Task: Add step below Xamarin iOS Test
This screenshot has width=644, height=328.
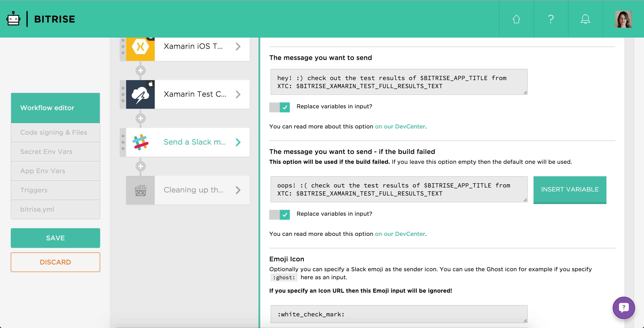Action: (x=140, y=70)
